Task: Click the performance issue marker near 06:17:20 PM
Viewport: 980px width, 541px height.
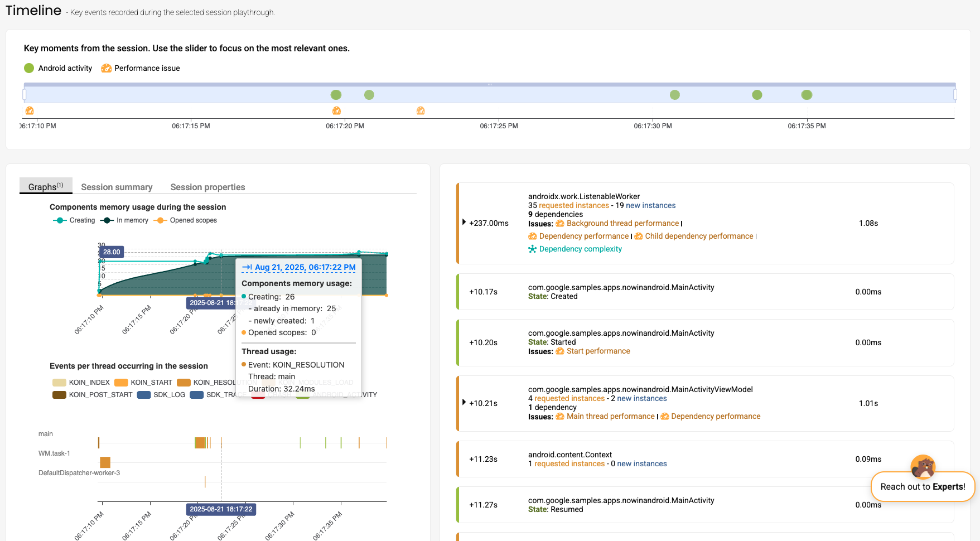Action: (336, 111)
